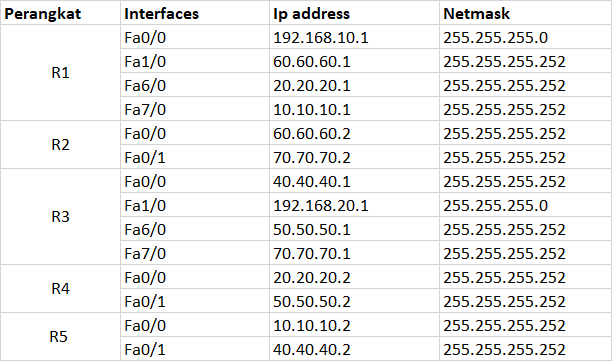
Task: Click the Netmask column header
Action: click(525, 13)
